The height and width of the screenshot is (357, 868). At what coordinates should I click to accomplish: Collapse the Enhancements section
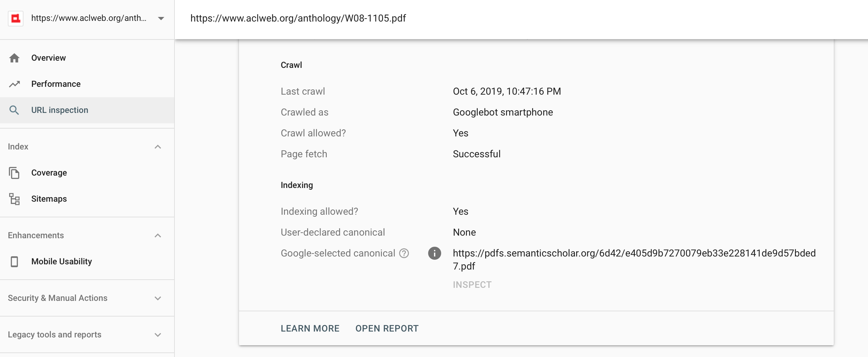coord(158,235)
